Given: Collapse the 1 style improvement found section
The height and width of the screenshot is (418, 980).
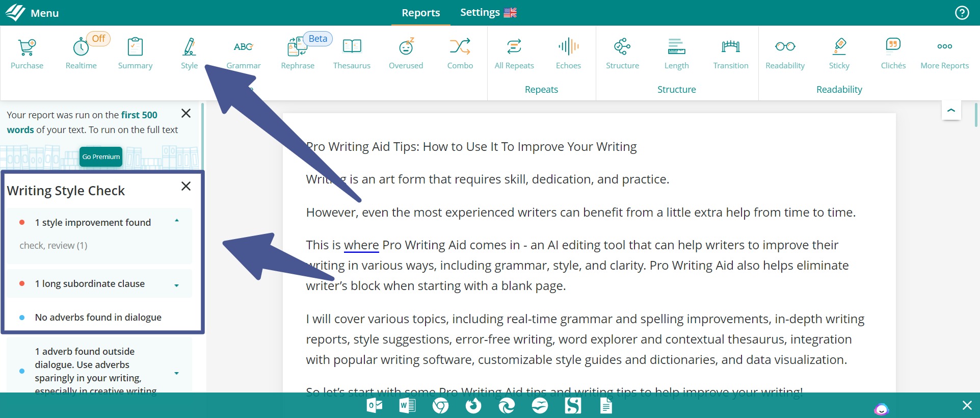Looking at the screenshot, I should (177, 221).
